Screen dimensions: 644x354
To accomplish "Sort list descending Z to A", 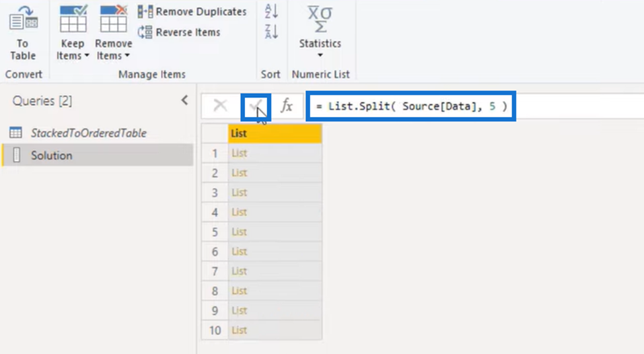I will (x=271, y=32).
